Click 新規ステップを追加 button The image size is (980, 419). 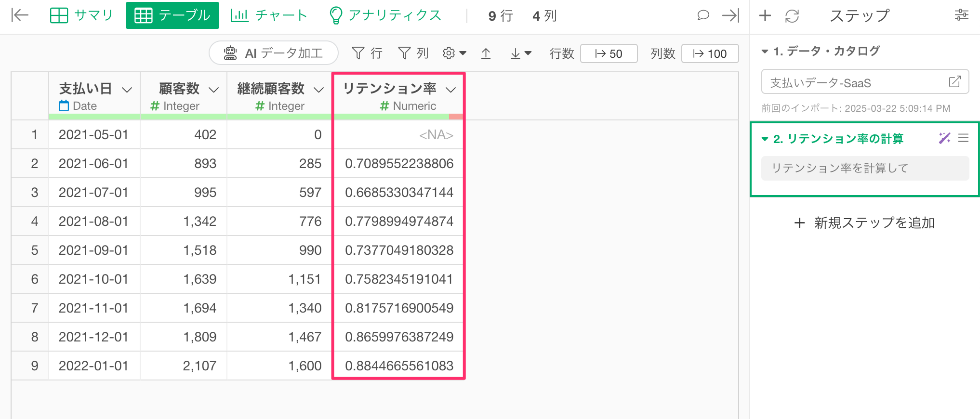pos(865,223)
